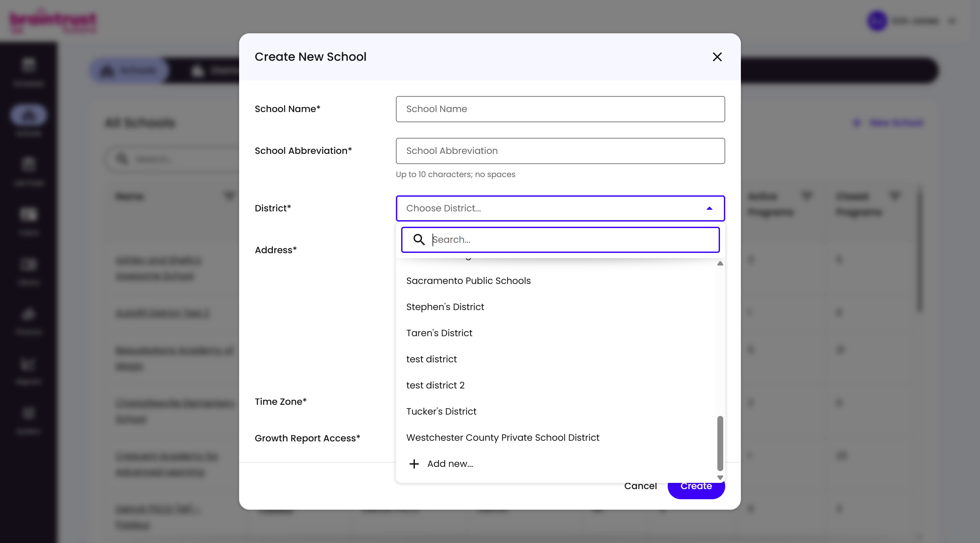
Task: Click the scroll-down arrow of district list
Action: [x=720, y=477]
